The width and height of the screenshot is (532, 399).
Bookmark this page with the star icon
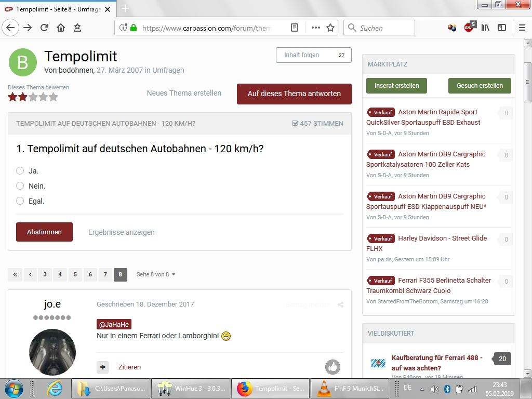pyautogui.click(x=330, y=28)
